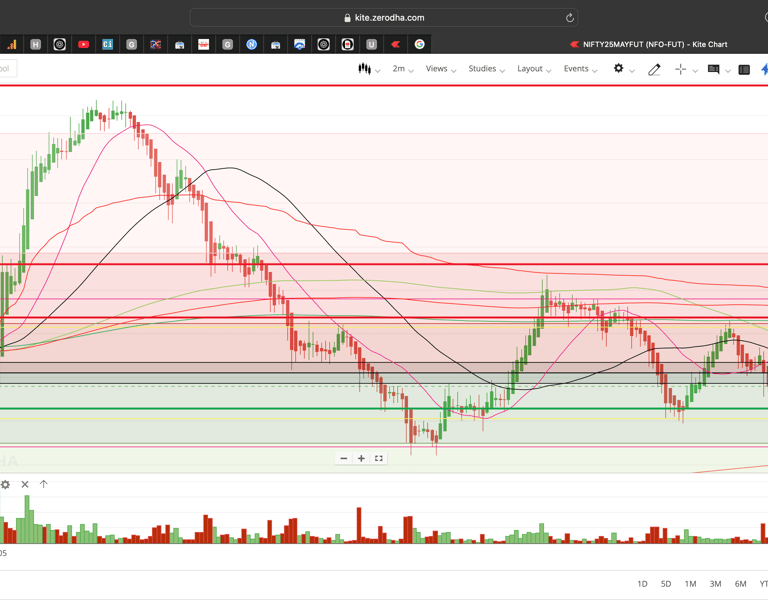Open the Layout menu
Image resolution: width=768 pixels, height=600 pixels.
[534, 69]
